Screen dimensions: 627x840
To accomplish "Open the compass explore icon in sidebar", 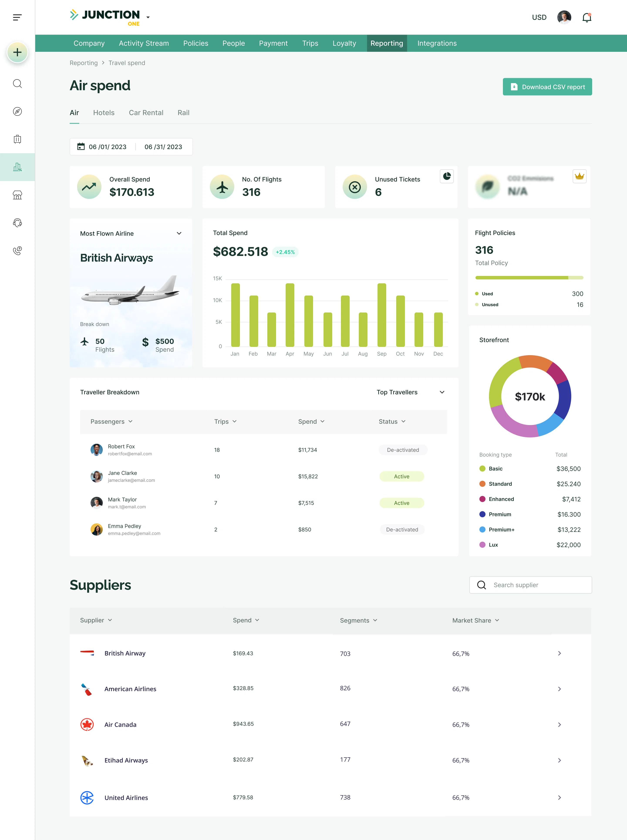I will (17, 112).
